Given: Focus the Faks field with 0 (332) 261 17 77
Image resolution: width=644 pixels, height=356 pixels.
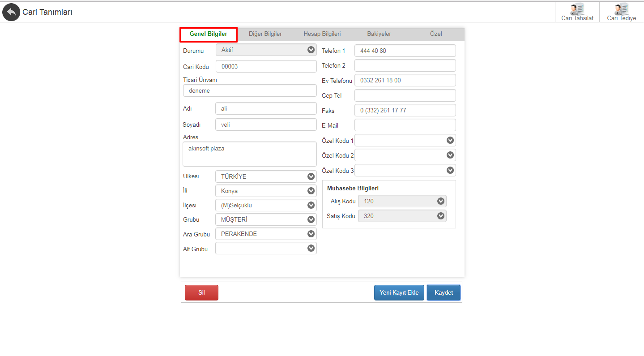Looking at the screenshot, I should (x=405, y=110).
